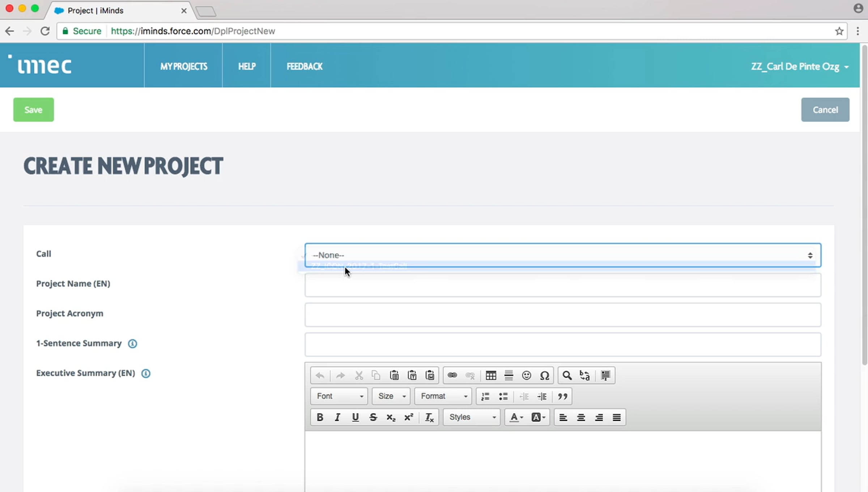This screenshot has height=492, width=868.
Task: Go back in browser
Action: pyautogui.click(x=10, y=31)
